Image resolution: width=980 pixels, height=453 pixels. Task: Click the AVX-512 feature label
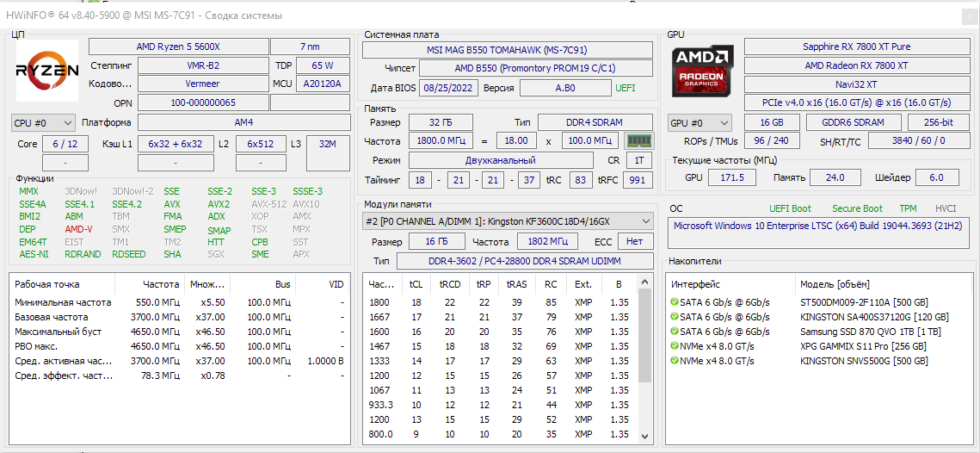(x=268, y=204)
